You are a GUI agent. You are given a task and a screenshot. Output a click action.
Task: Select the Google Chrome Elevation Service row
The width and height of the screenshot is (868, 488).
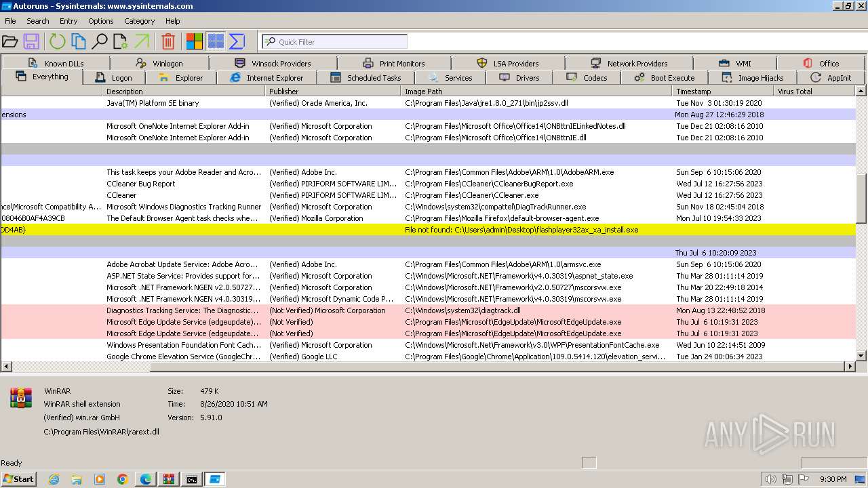click(428, 357)
